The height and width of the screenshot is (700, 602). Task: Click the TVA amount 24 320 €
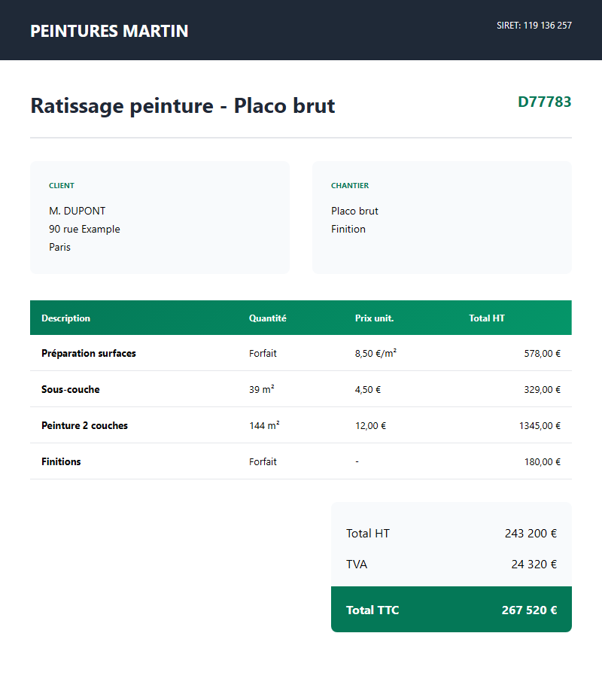click(534, 564)
